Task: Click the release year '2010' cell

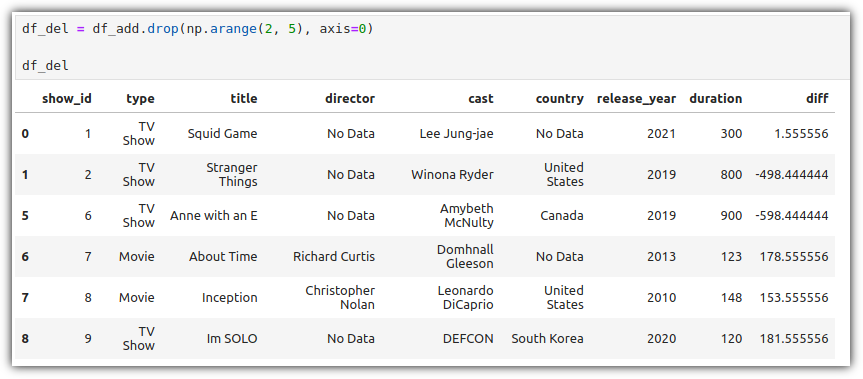Action: [662, 298]
